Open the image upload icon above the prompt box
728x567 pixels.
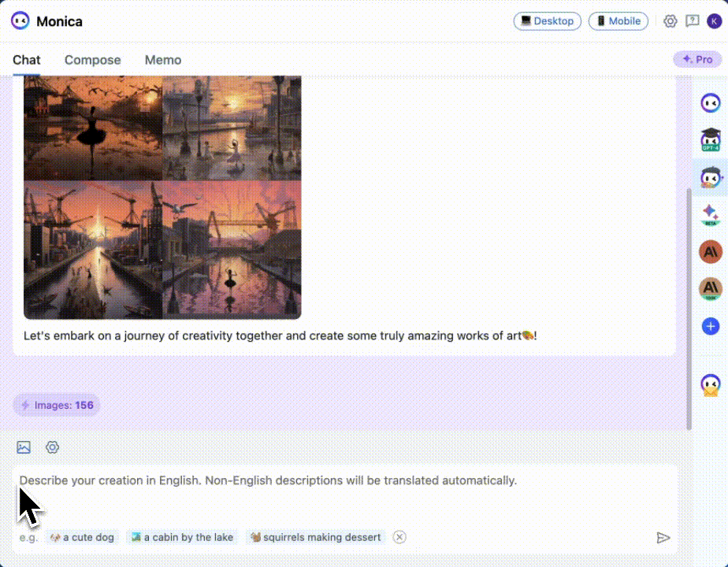[24, 447]
